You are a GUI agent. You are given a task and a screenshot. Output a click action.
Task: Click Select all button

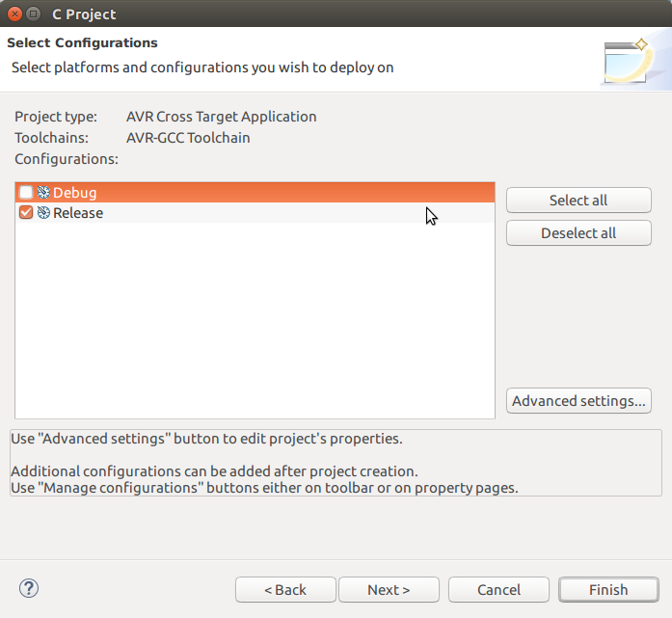(x=578, y=201)
